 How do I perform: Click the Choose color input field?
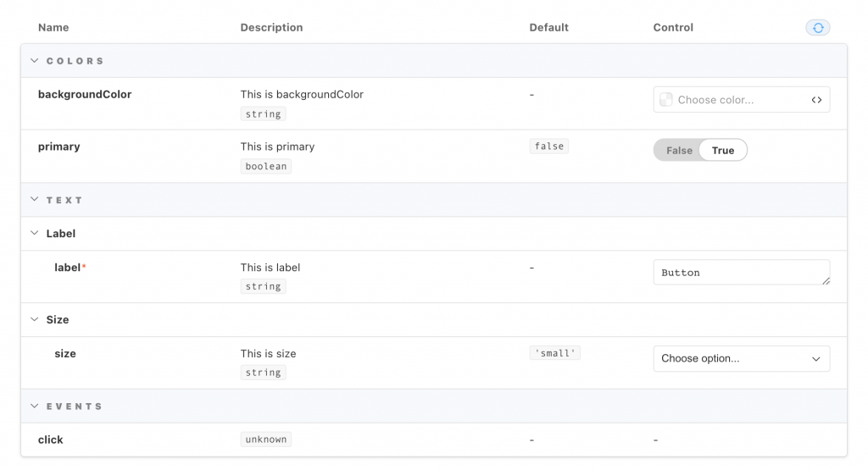[737, 100]
